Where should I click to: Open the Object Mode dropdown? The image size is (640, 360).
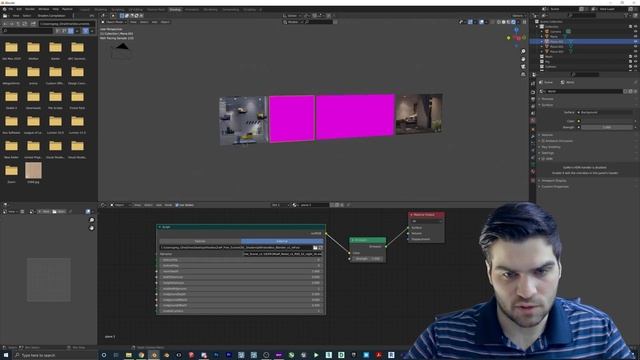click(x=114, y=22)
